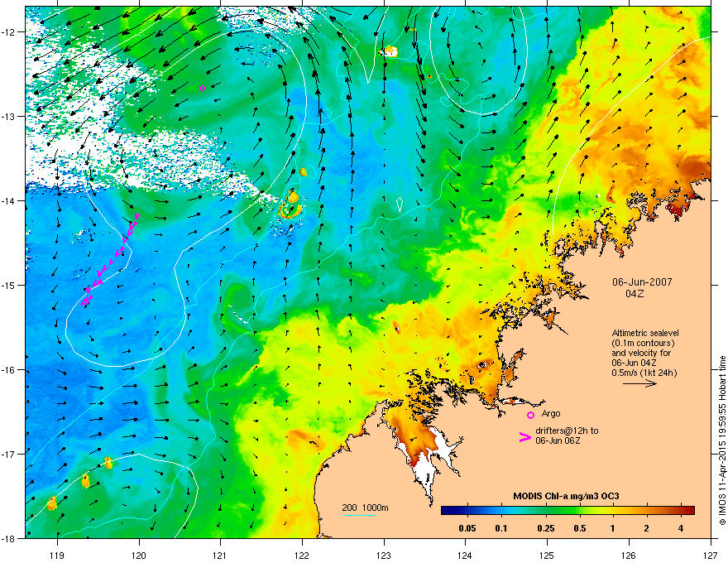Click the longitude axis label 122

[x=302, y=555]
